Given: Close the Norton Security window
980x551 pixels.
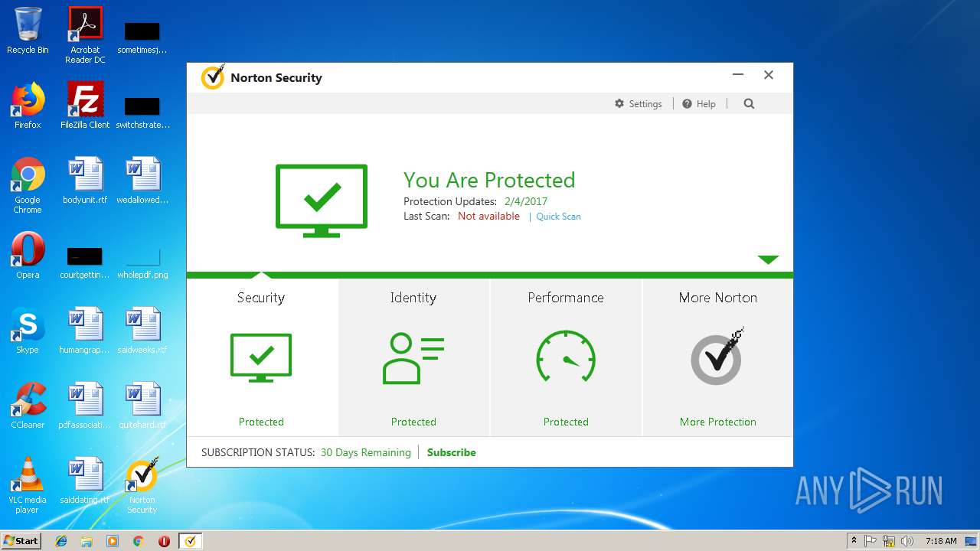Looking at the screenshot, I should click(x=769, y=75).
